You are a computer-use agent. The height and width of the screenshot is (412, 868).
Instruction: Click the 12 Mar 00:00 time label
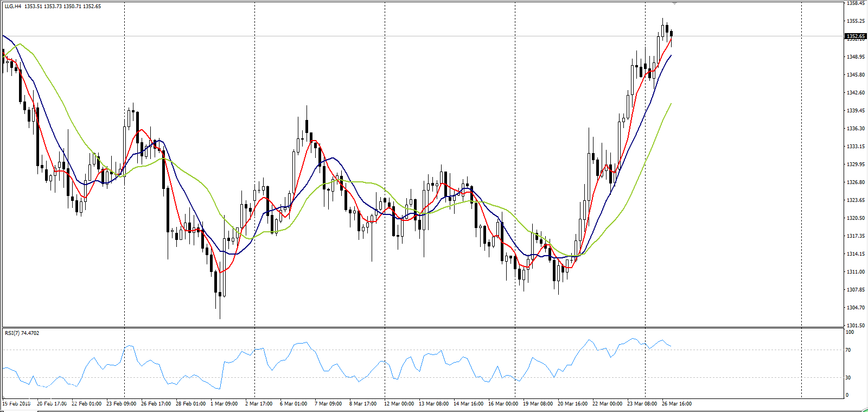399,404
